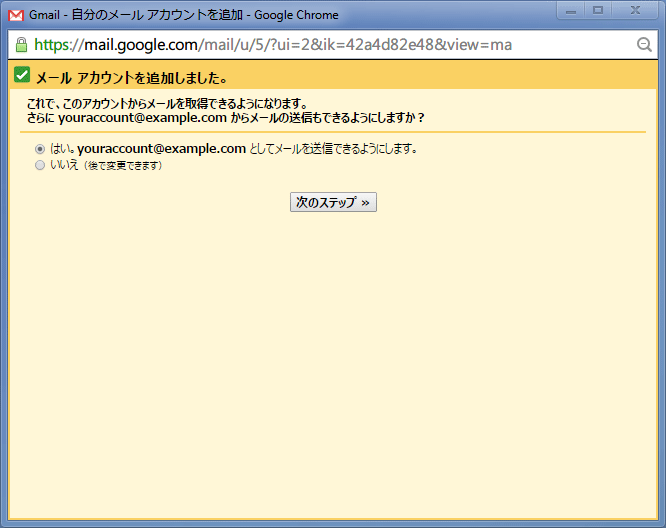Click the Gmail envelope icon in title bar
Viewport: 666px width, 528px height.
coord(16,15)
